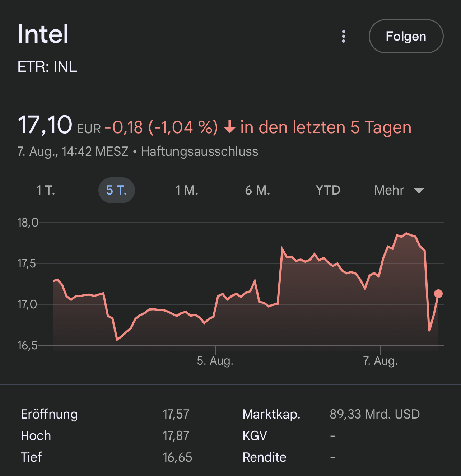Image resolution: width=461 pixels, height=476 pixels.
Task: Click the current price dot on chart
Action: (438, 294)
